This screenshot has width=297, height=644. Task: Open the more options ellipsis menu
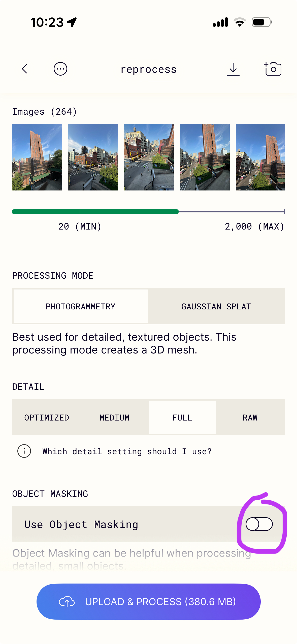(x=60, y=69)
